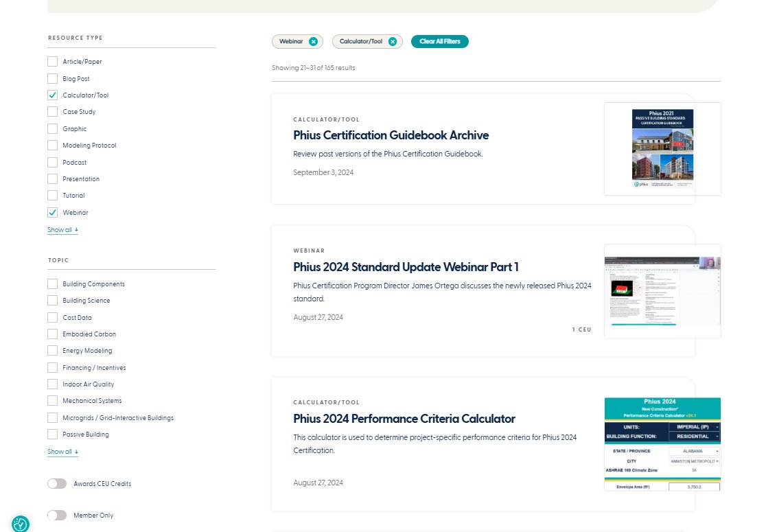Check the Article/Paper resource type
Viewport: 766px width, 532px height.
pos(52,61)
